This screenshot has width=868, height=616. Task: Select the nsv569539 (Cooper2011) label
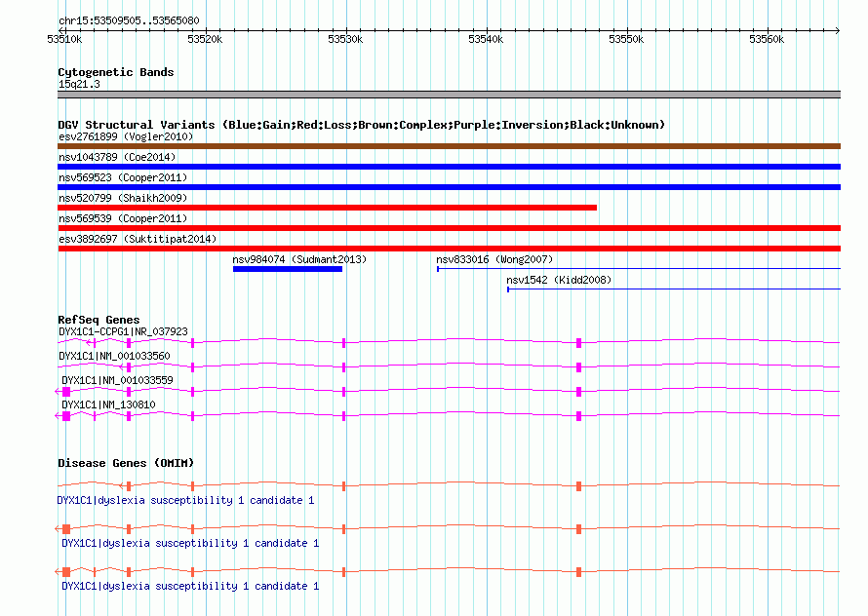pos(123,218)
